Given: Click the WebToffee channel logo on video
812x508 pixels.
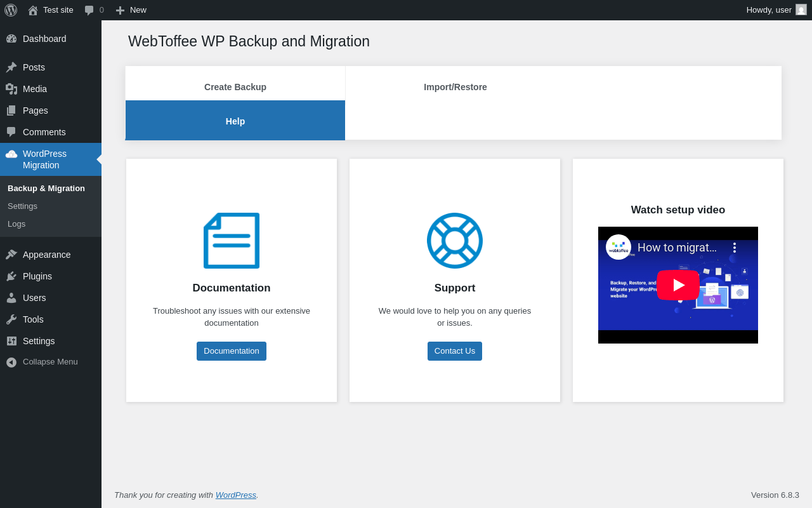Looking at the screenshot, I should pos(619,247).
